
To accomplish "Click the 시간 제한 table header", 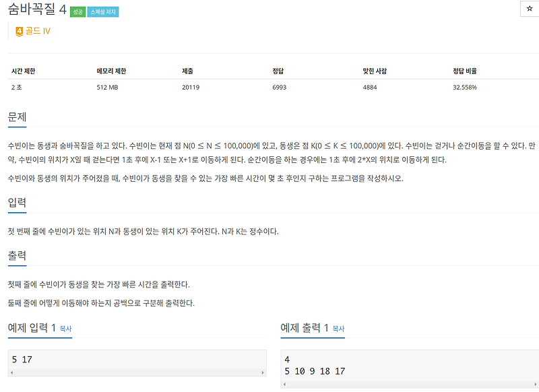I will (x=24, y=69).
